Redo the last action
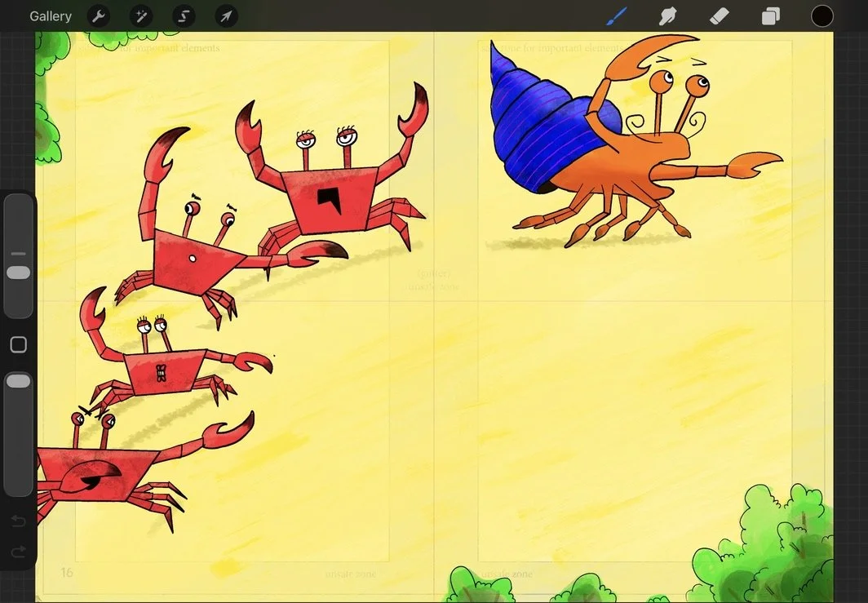Screen dimensions: 868x603 pyautogui.click(x=18, y=552)
